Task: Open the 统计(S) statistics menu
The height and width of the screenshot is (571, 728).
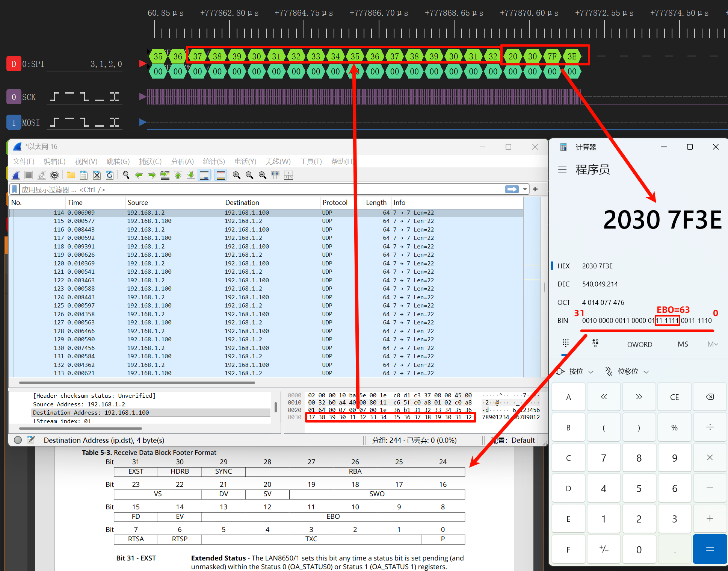Action: 213,162
